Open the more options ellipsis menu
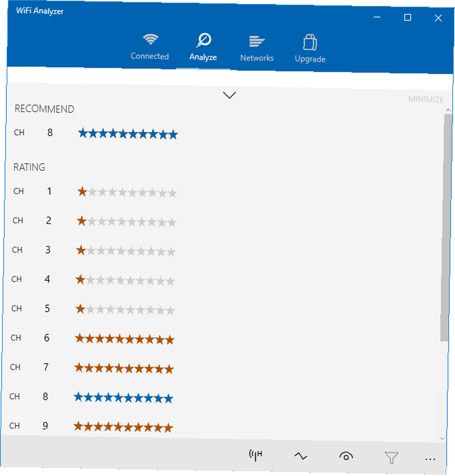The width and height of the screenshot is (455, 476). pos(430,459)
